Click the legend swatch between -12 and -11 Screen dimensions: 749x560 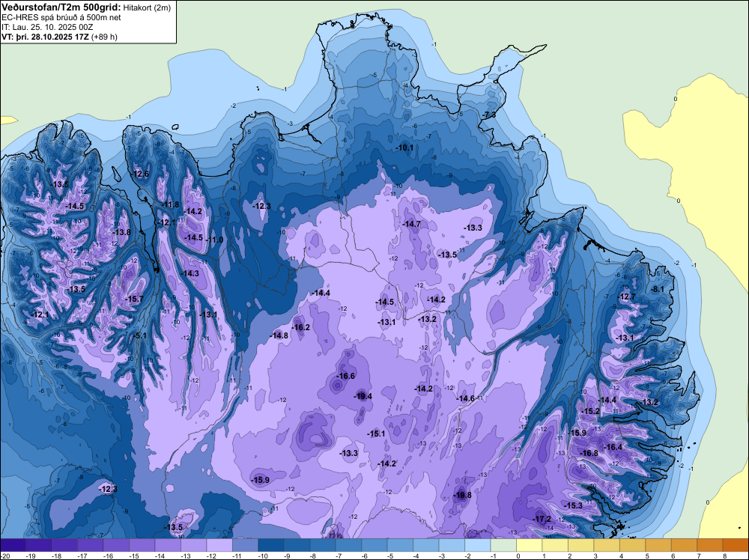pyautogui.click(x=219, y=545)
